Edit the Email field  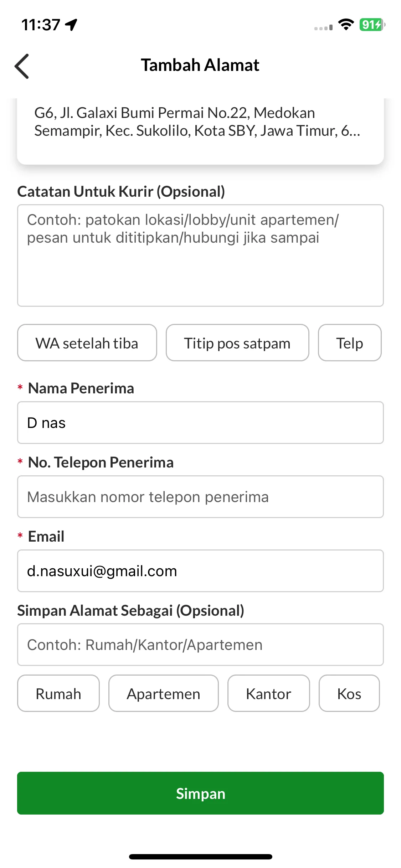pos(200,571)
